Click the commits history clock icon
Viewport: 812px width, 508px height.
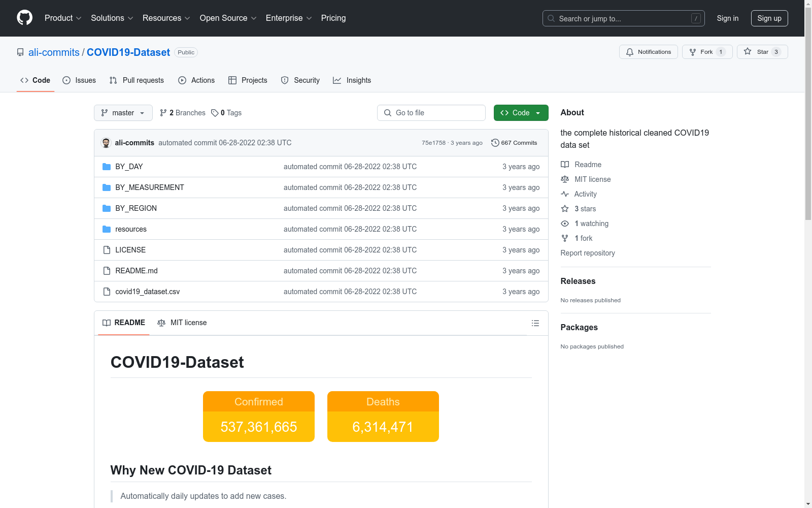coord(495,143)
